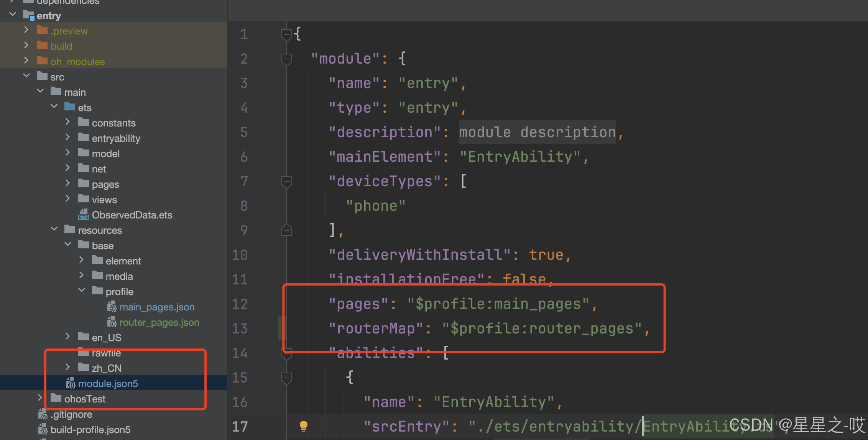The width and height of the screenshot is (868, 440).
Task: Toggle fold marker at deviceTypes line 7
Action: (x=286, y=182)
